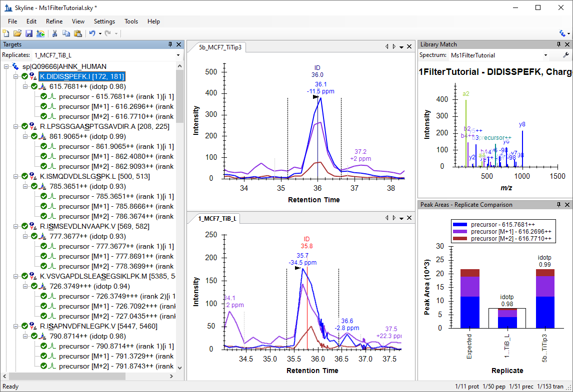Click red legend swatch for precursor [M+2]
The width and height of the screenshot is (573, 392).
point(459,239)
